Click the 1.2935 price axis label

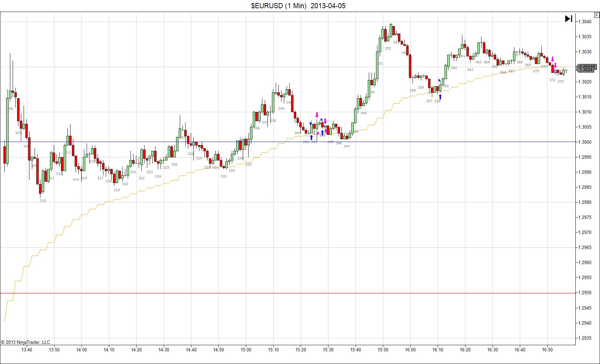585,338
